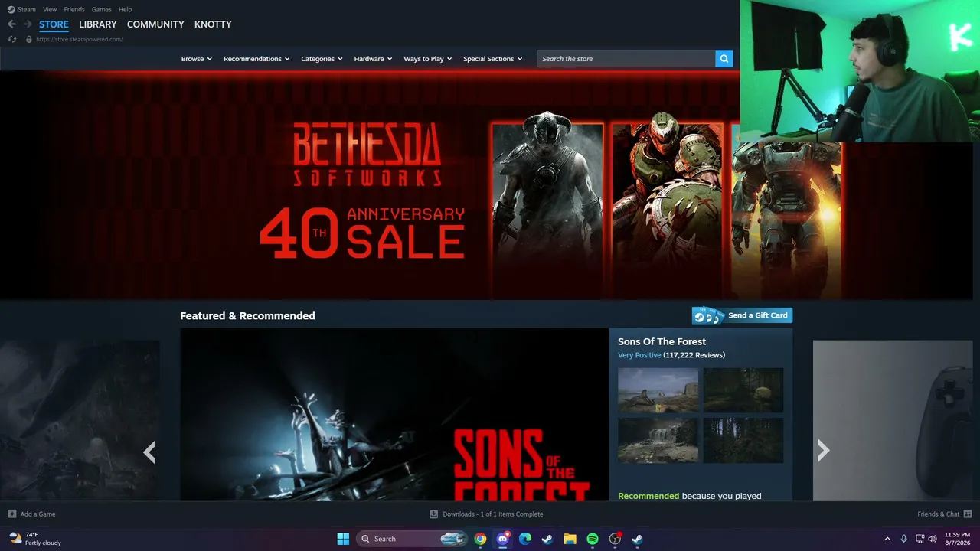Open the Friends menu

[74, 9]
